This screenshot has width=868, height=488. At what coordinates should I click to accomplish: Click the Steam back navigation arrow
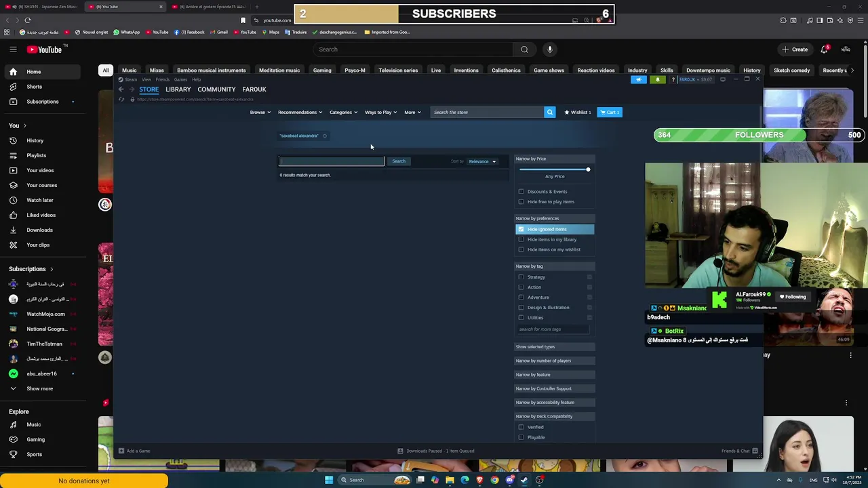(x=121, y=89)
